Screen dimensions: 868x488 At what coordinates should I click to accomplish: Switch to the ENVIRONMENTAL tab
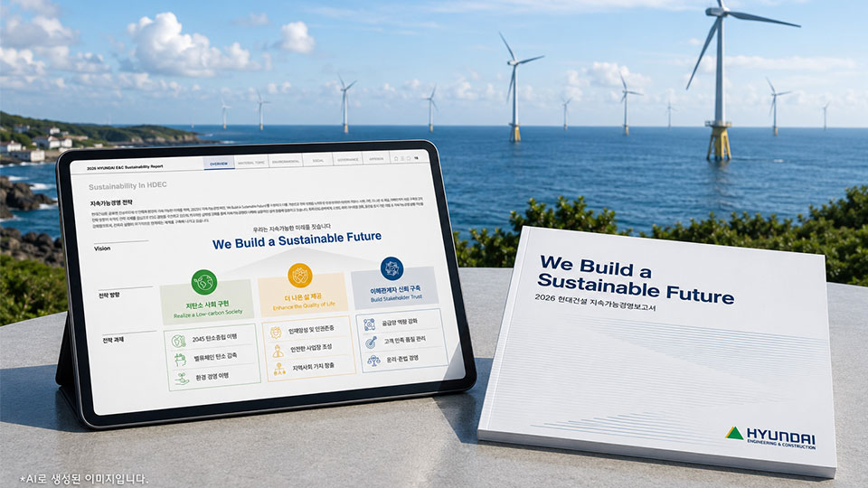pyautogui.click(x=286, y=161)
